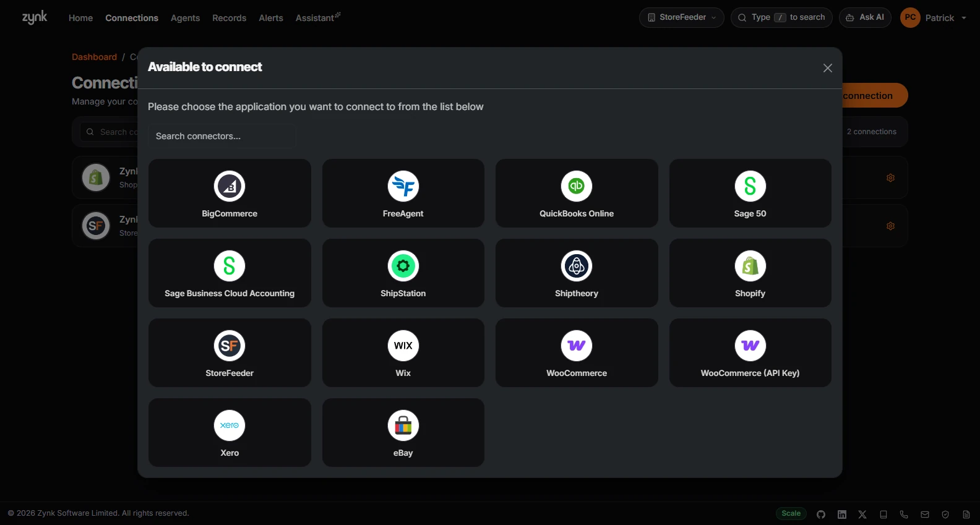
Task: Choose the BigCommerce connector
Action: pos(230,193)
